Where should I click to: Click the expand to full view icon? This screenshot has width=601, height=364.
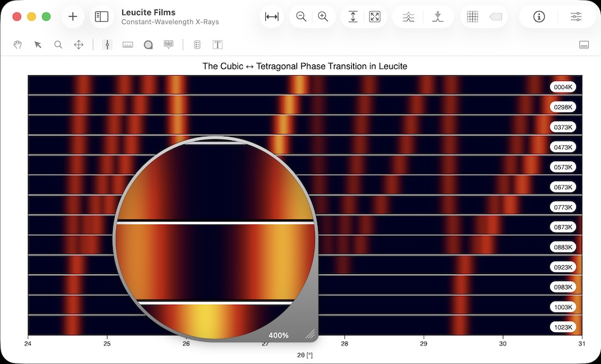click(x=375, y=17)
